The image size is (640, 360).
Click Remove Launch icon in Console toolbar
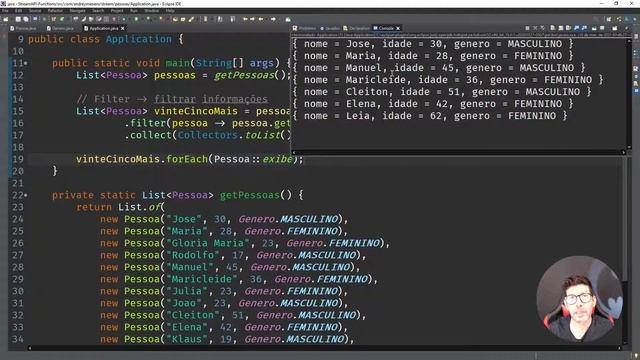click(535, 28)
